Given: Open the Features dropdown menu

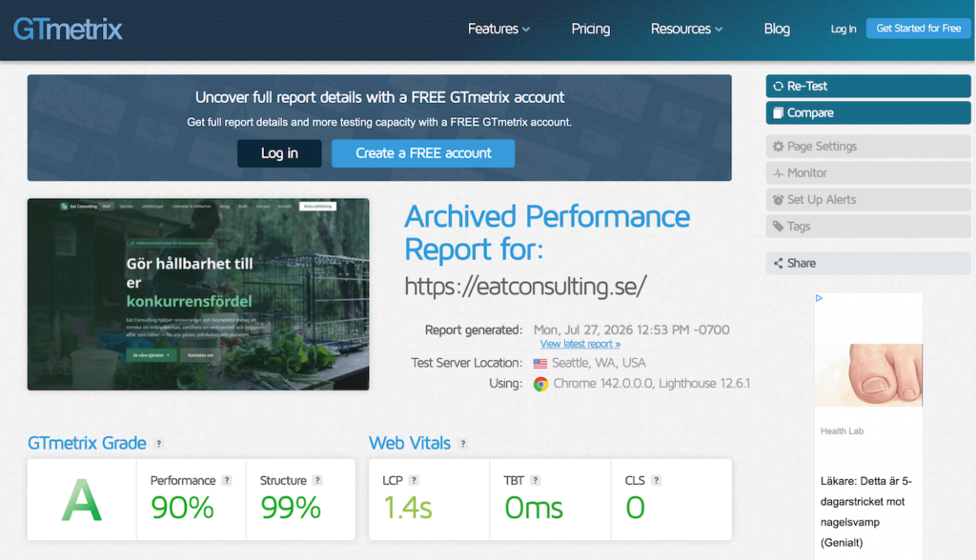Looking at the screenshot, I should pos(498,29).
